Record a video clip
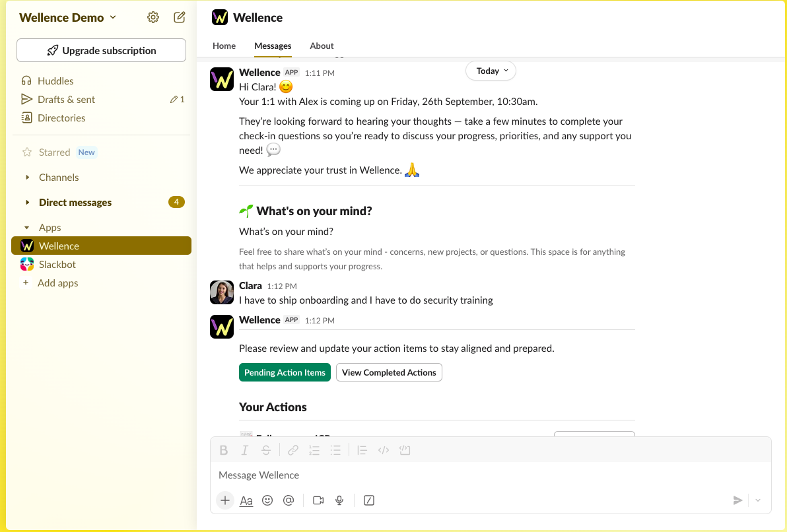787x532 pixels. pos(318,500)
